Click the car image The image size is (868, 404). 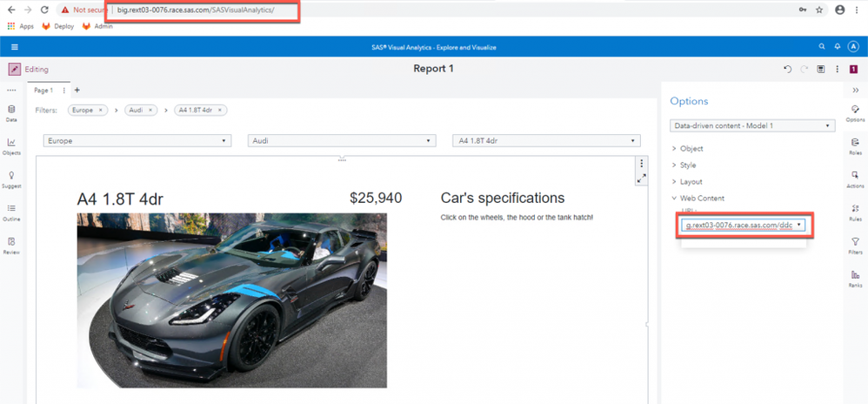(232, 300)
